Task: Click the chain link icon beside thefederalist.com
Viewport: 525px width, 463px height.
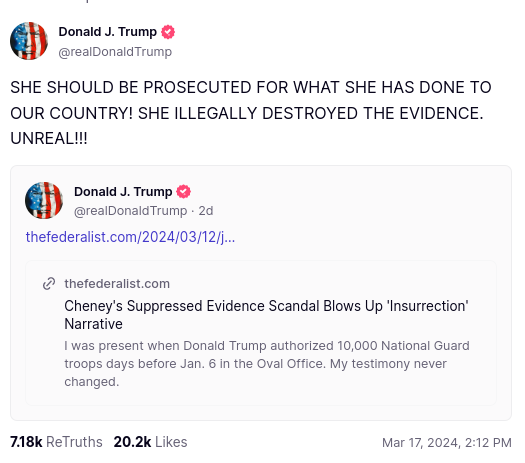Action: point(49,284)
